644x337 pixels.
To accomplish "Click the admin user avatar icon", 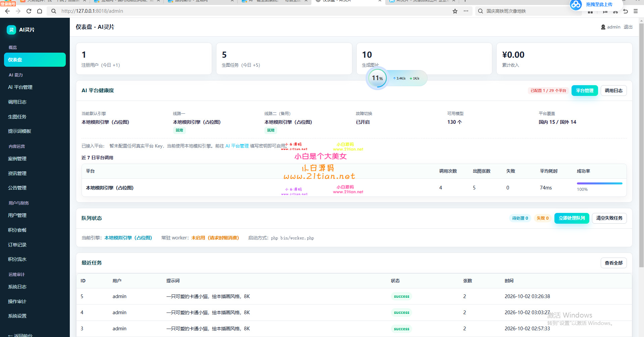I will point(603,27).
